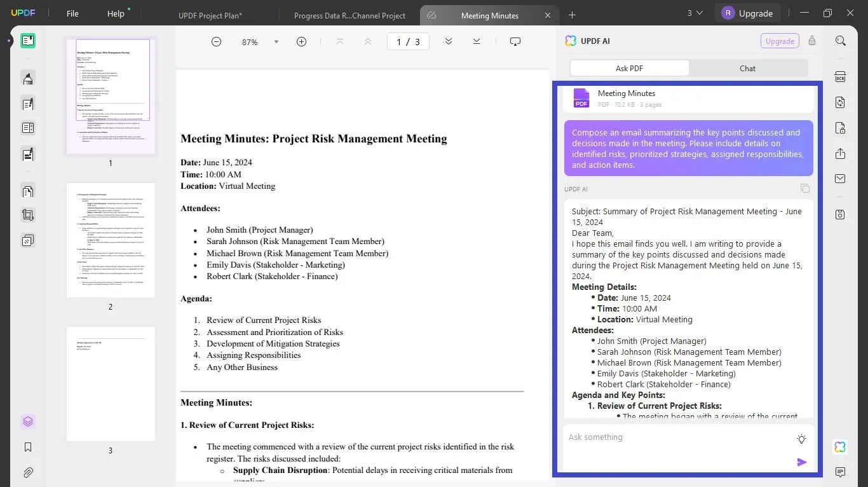Send the AI prompt with the arrow

coord(802,462)
